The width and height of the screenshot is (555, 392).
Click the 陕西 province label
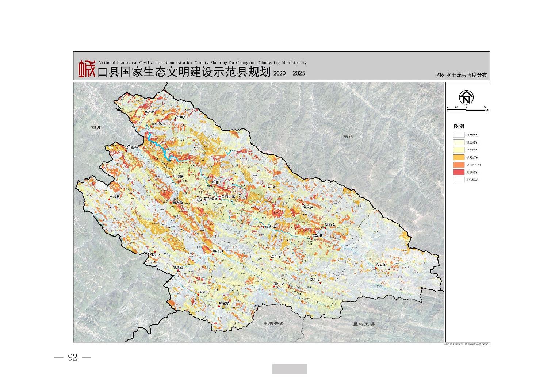coord(348,137)
